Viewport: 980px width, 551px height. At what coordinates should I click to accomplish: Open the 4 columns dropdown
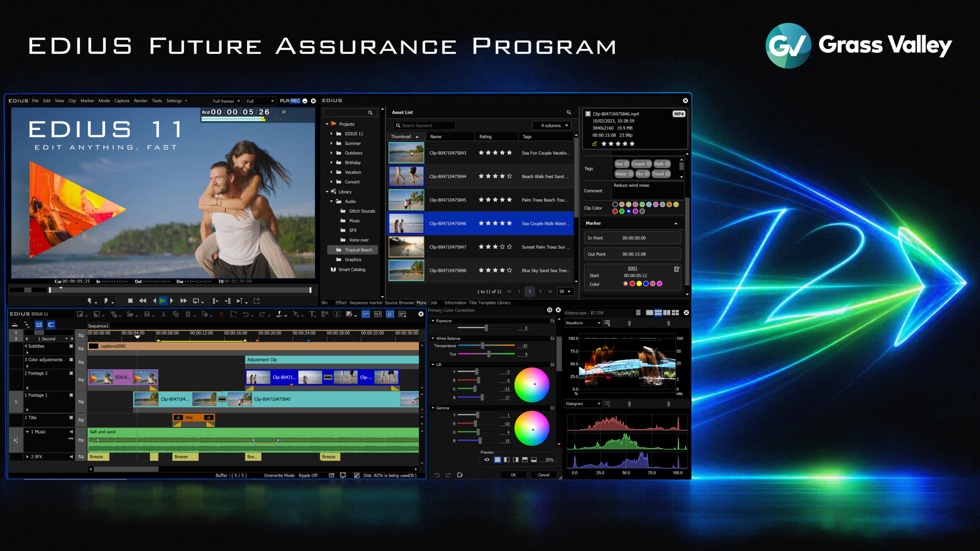pos(551,126)
